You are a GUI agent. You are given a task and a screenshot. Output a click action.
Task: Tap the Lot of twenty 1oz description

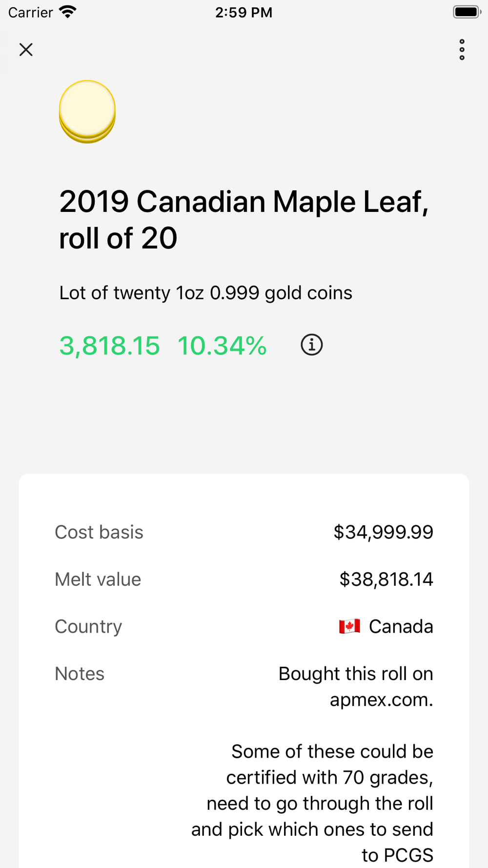(205, 293)
